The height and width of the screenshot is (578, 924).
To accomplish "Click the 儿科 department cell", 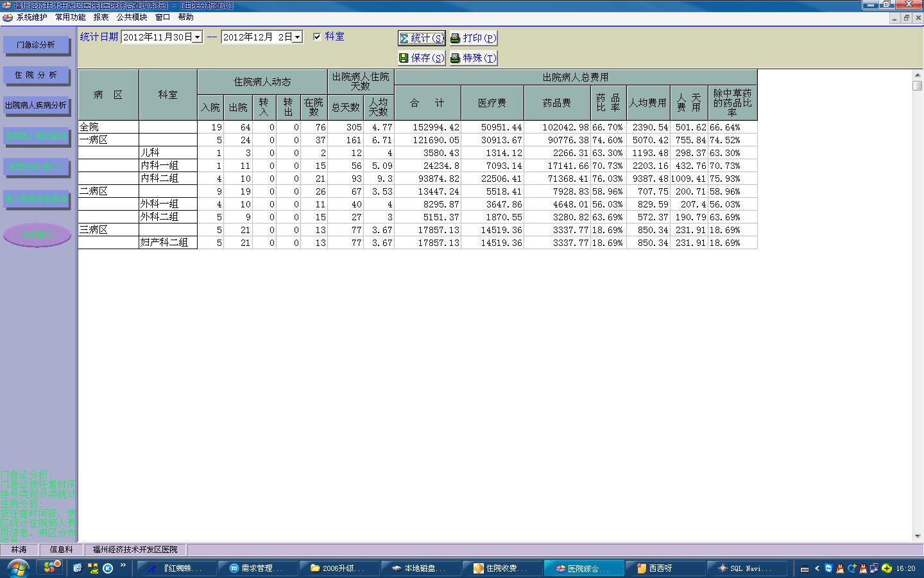I will click(x=168, y=153).
